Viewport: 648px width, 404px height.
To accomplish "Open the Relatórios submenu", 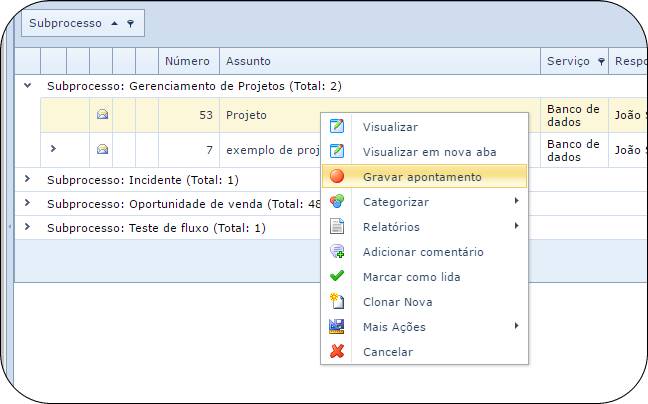I will (x=424, y=227).
